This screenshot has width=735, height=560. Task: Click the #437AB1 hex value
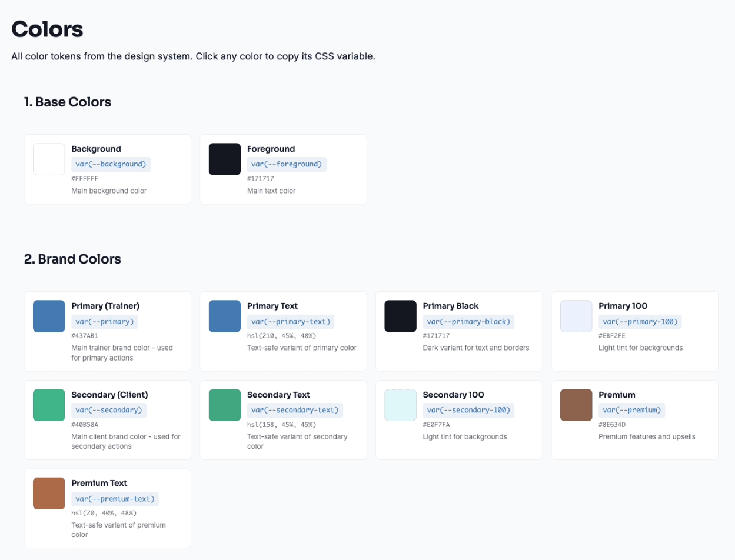[85, 336]
